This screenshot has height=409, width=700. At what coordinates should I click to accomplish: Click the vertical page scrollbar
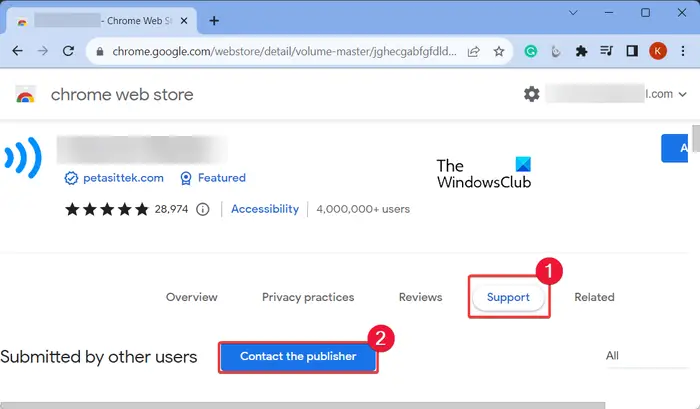click(696, 138)
